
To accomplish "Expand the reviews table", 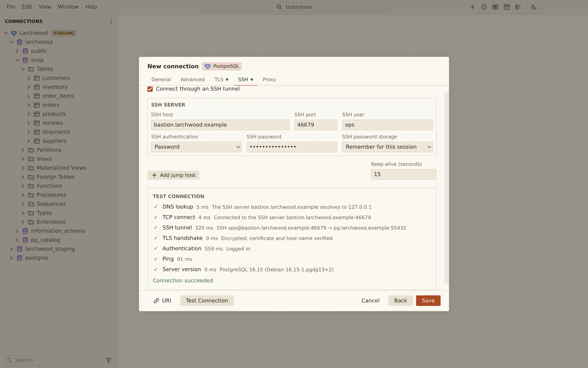I will pyautogui.click(x=29, y=123).
